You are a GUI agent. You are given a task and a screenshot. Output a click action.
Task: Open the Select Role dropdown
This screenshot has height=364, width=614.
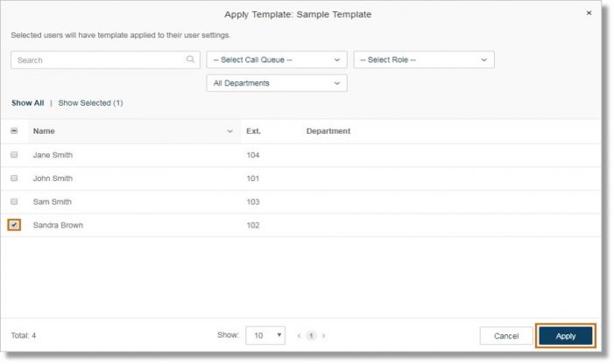424,59
